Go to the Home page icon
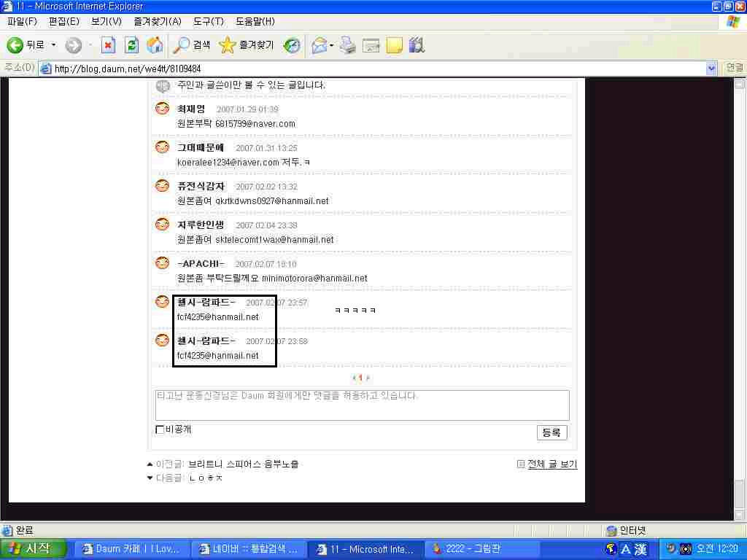The height and width of the screenshot is (560, 747). point(155,45)
